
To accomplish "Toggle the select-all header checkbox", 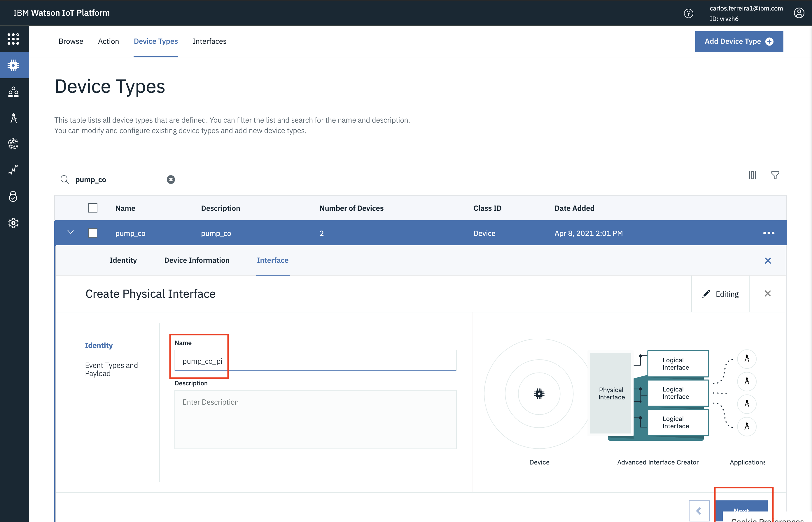I will (92, 208).
